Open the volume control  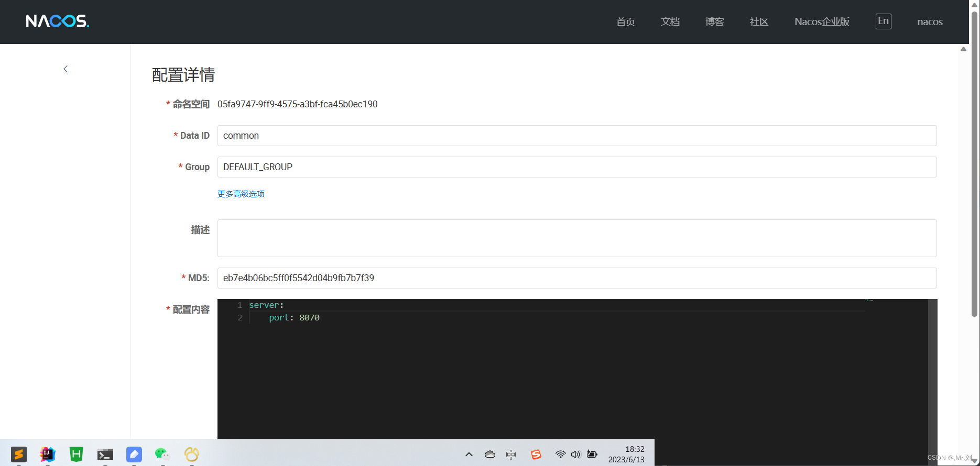coord(575,454)
